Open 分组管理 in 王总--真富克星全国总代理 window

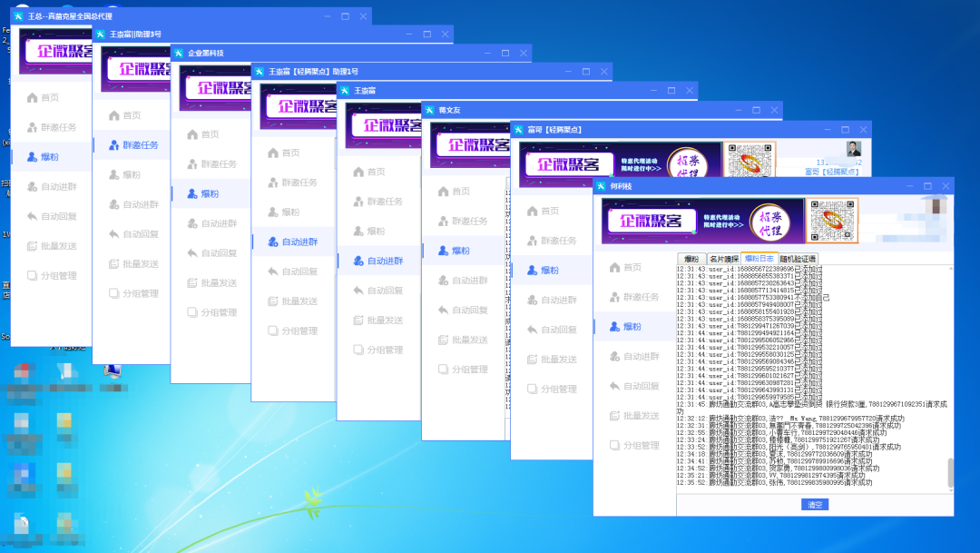click(x=52, y=276)
